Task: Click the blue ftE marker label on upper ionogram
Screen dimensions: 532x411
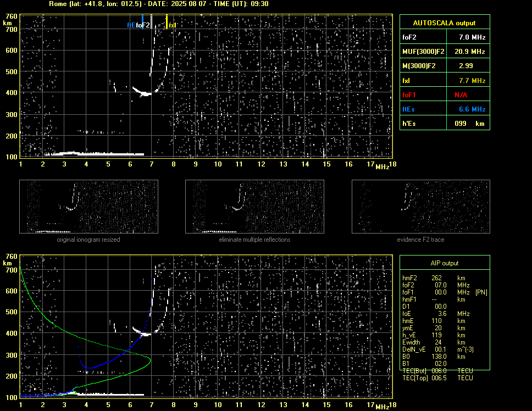Action: coord(131,25)
